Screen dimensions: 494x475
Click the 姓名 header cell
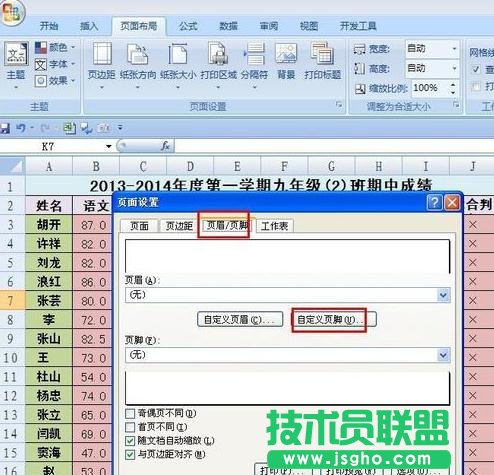coord(49,206)
